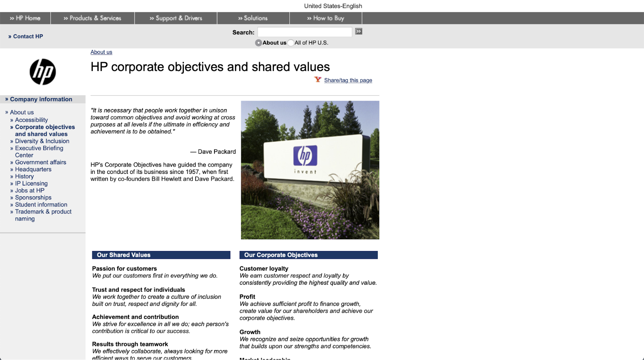
Task: Click the Growth objective heading
Action: click(250, 332)
